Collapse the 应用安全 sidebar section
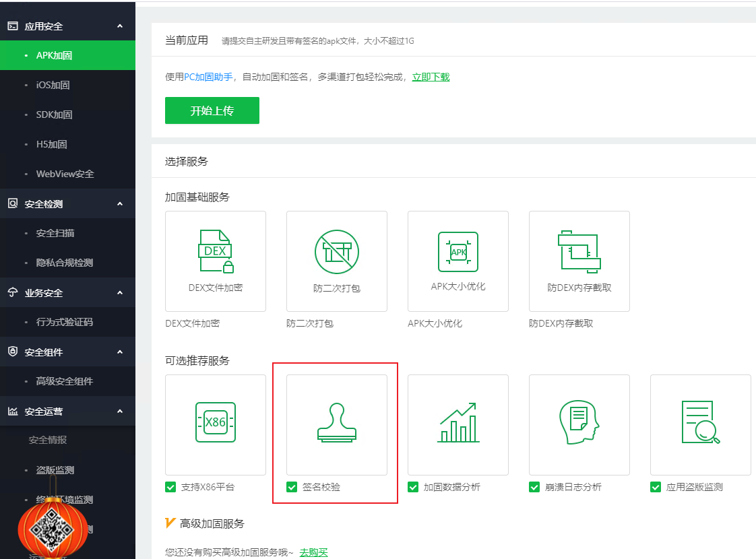 click(x=120, y=26)
